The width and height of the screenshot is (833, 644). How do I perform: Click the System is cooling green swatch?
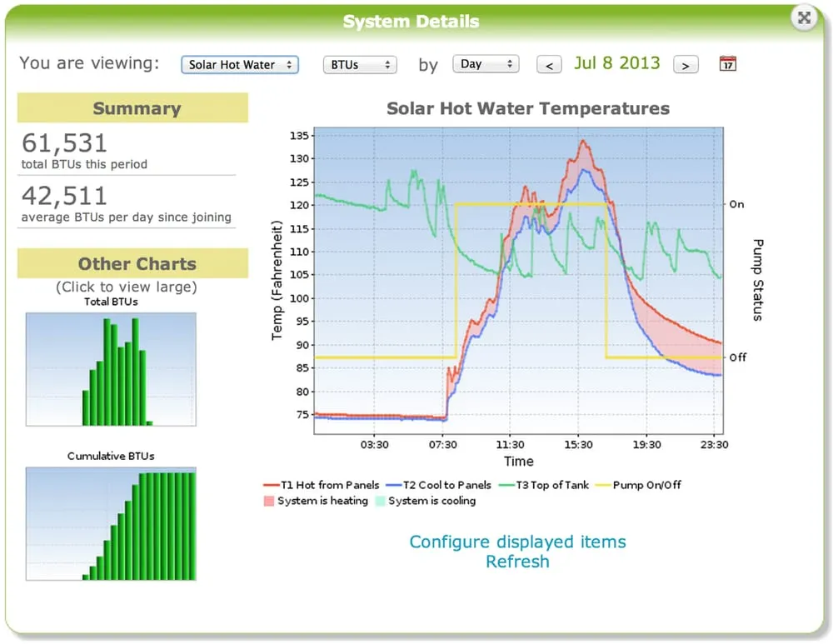(379, 501)
